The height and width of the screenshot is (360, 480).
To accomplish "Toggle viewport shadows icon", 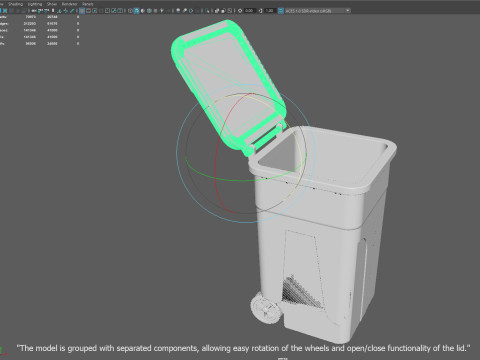I will pos(169,11).
